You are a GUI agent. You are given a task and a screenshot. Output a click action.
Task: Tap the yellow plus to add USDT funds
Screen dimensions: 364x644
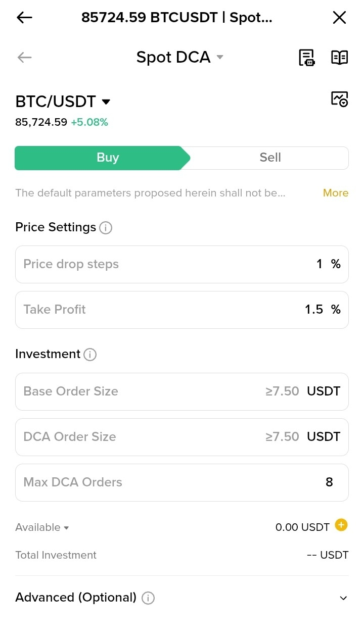342,525
